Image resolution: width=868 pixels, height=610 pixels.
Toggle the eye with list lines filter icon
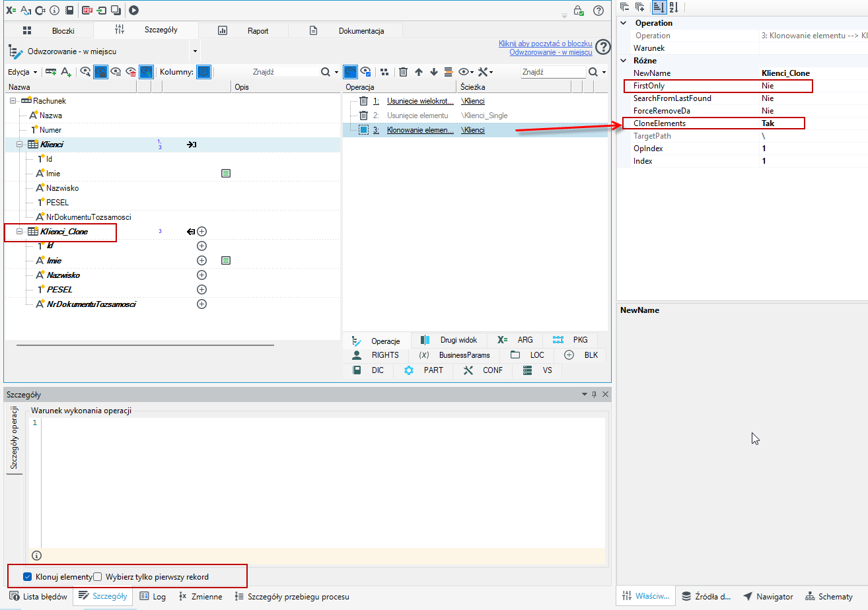[x=116, y=72]
